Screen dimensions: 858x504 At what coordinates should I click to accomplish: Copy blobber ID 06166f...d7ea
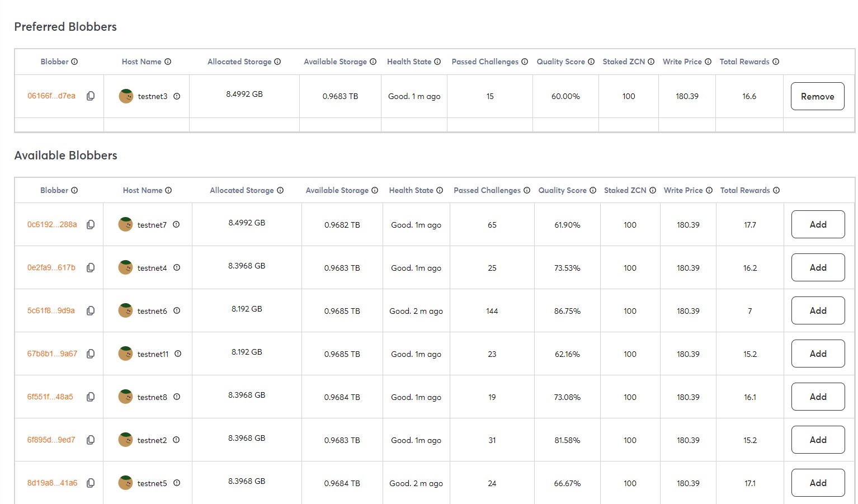click(x=91, y=96)
